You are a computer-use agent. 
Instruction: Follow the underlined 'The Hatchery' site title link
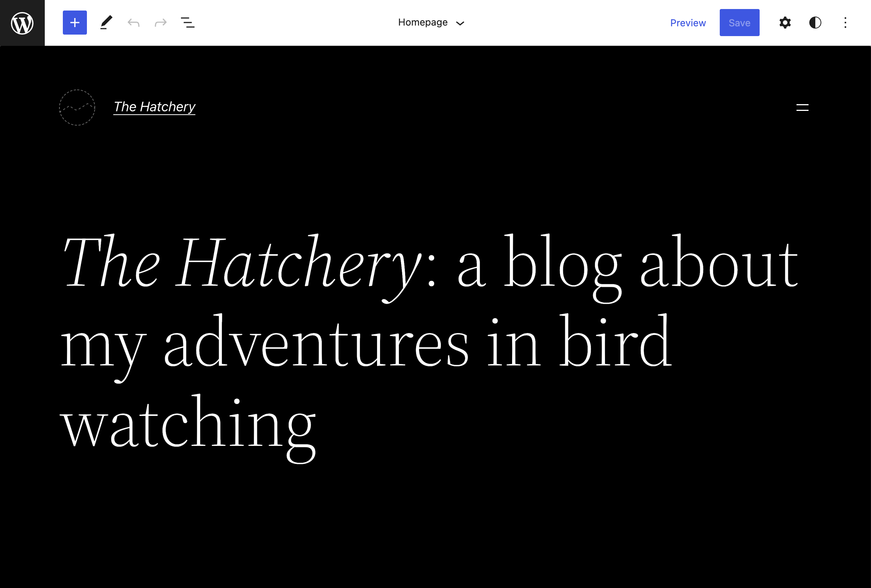tap(154, 107)
